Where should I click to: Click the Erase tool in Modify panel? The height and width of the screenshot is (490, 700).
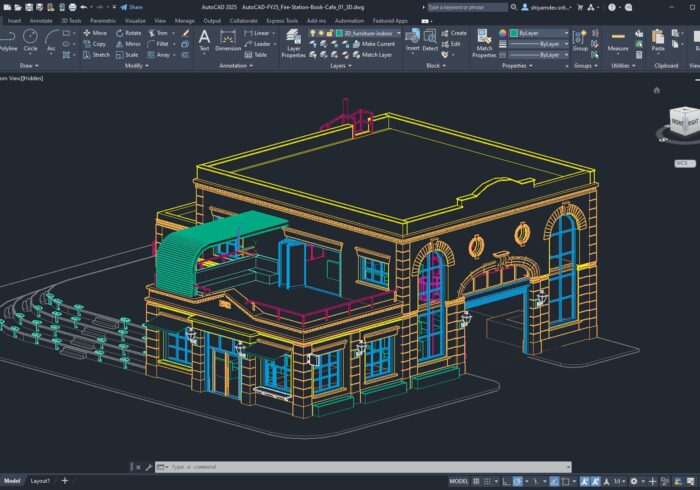point(185,33)
